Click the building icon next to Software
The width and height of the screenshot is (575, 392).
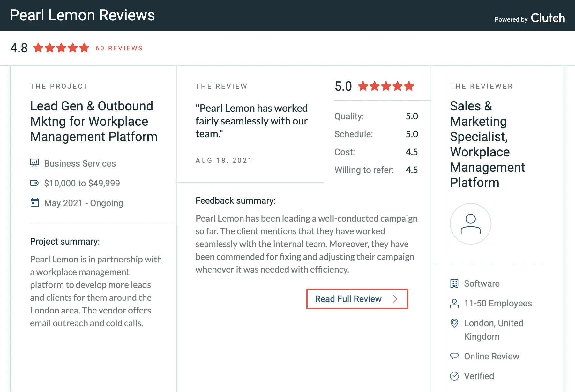coord(454,283)
